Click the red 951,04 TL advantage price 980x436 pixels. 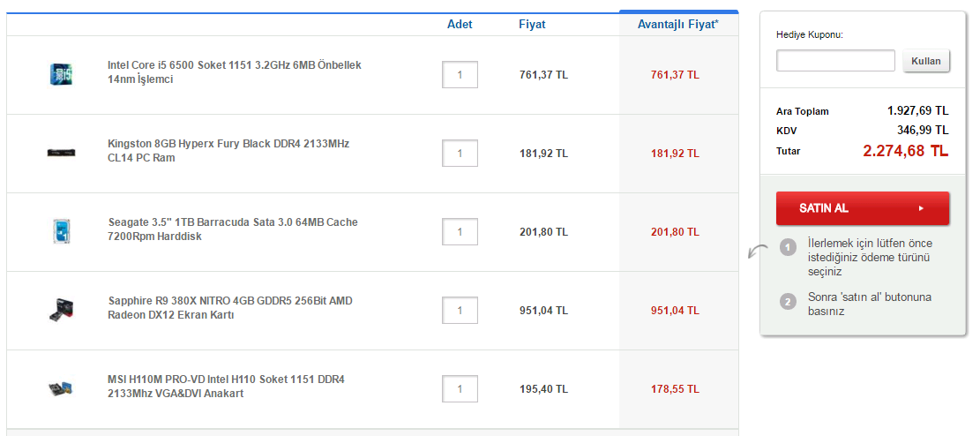675,311
